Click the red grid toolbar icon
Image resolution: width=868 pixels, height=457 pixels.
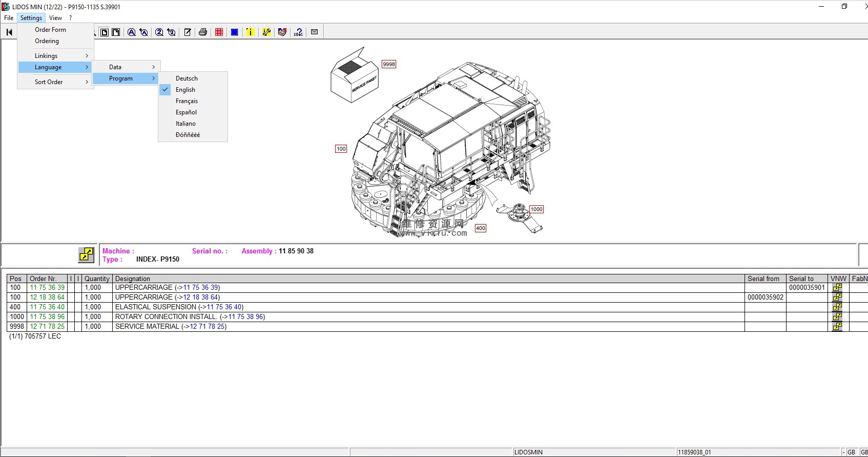click(x=219, y=32)
